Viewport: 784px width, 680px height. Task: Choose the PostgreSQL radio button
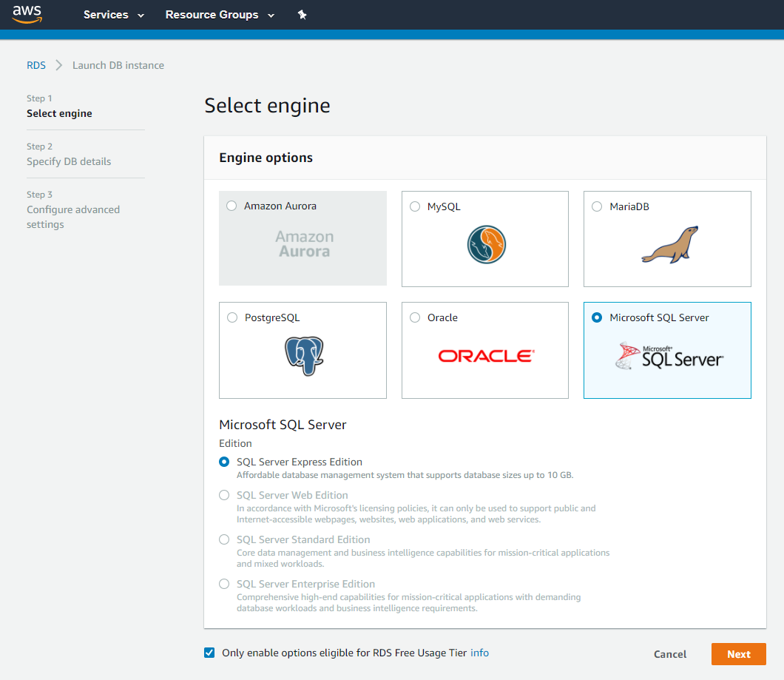232,317
